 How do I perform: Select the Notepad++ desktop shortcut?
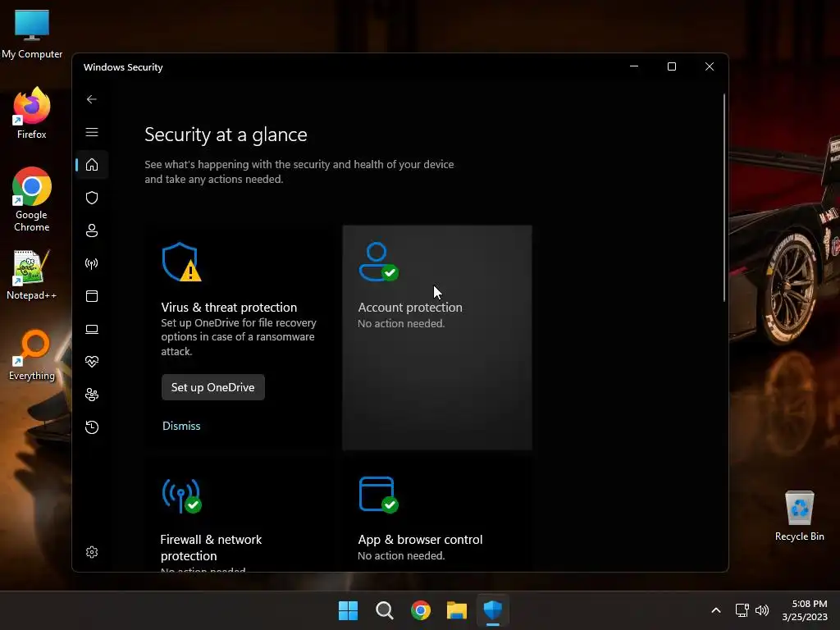(31, 275)
